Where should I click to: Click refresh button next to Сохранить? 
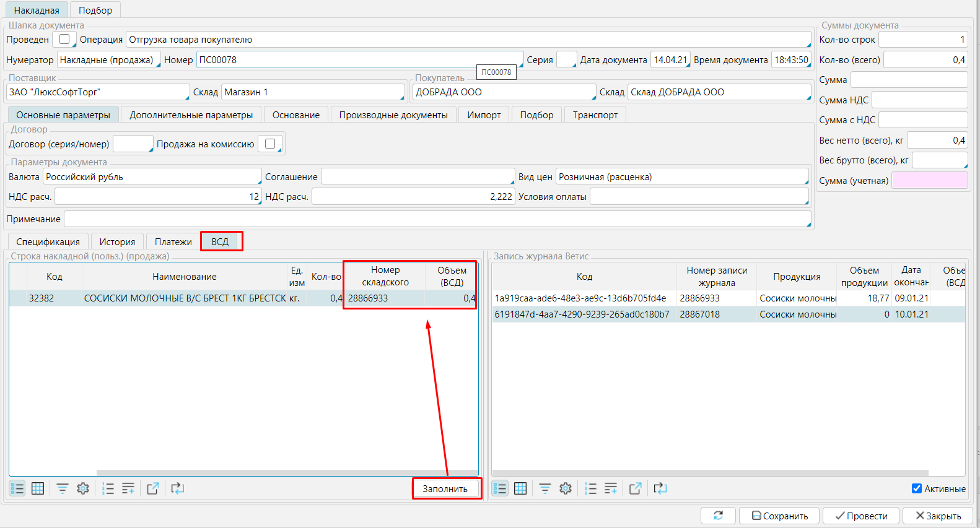(x=718, y=516)
